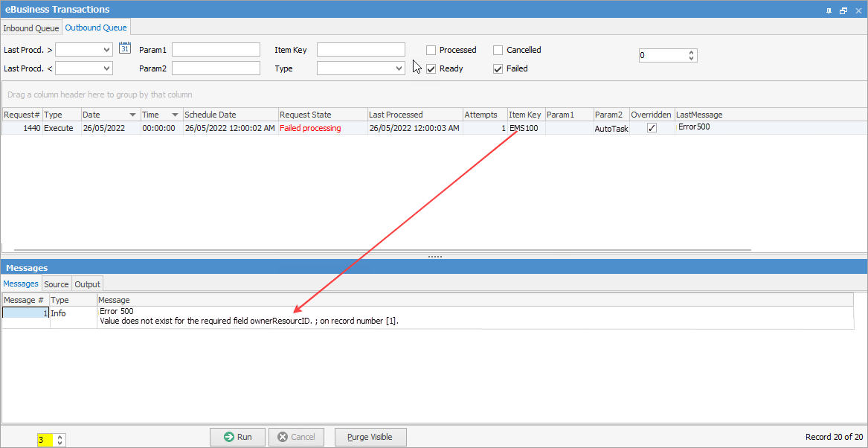Click the dotted splitter handle above Messages
This screenshot has height=448, width=868.
coord(435,257)
